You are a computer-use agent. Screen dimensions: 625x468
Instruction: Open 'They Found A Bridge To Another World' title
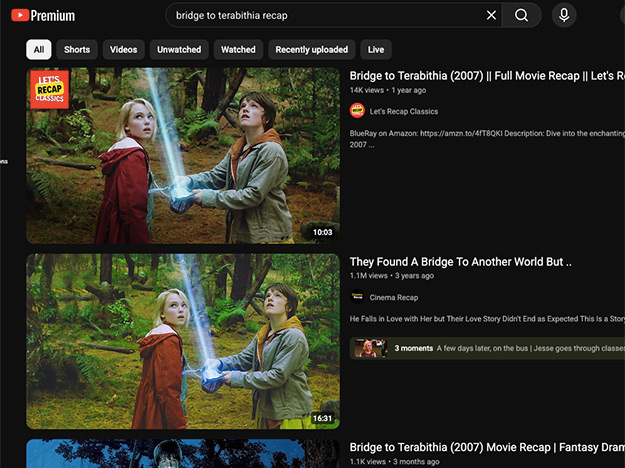coord(460,261)
